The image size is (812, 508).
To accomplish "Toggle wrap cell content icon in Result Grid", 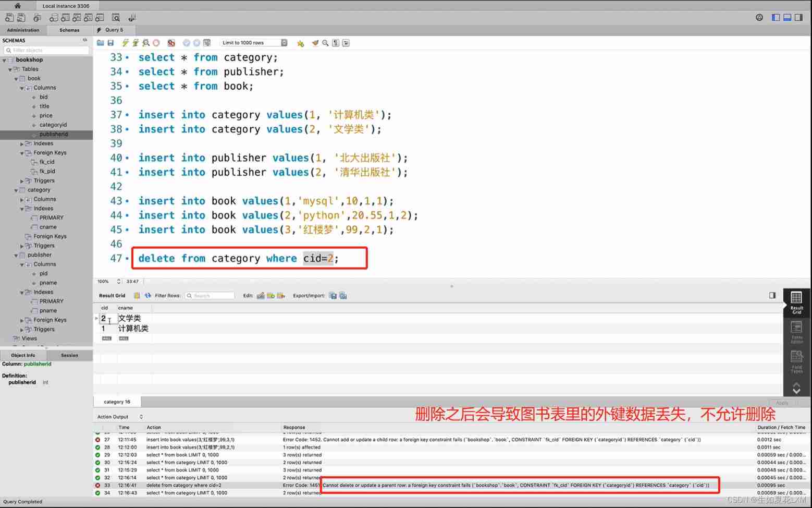I will 137,295.
